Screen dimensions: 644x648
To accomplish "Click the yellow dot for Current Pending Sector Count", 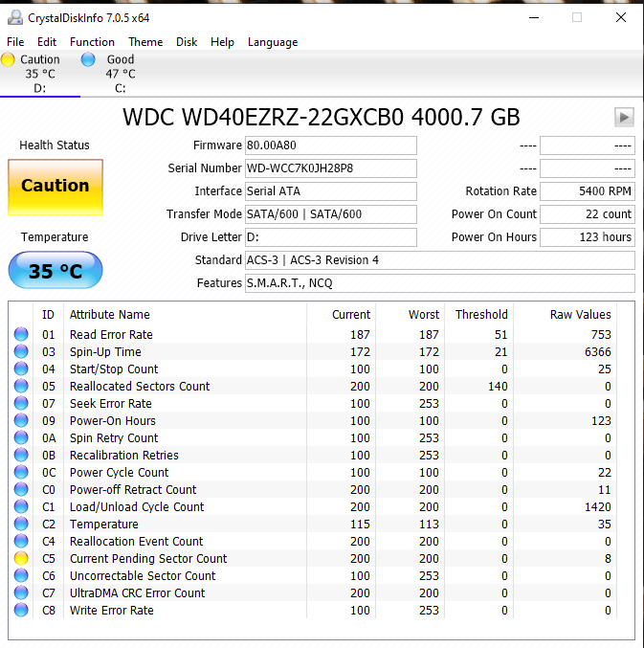I will pyautogui.click(x=21, y=558).
